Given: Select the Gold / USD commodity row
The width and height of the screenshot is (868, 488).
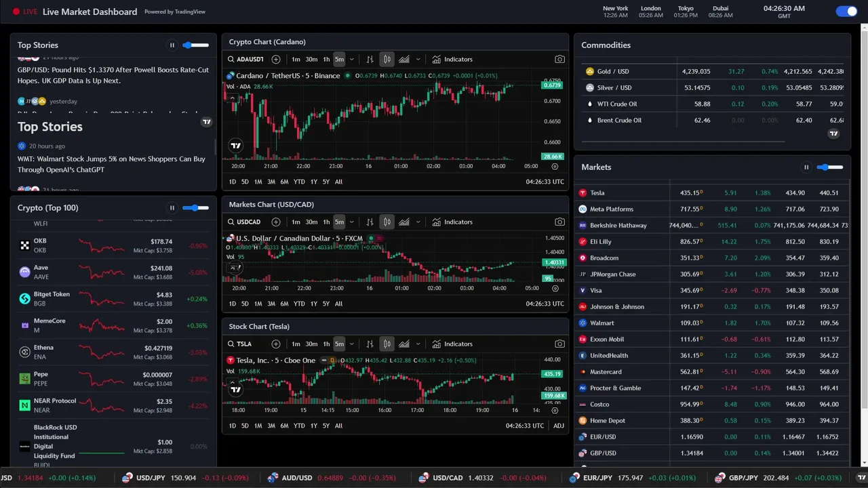Looking at the screenshot, I should coord(712,71).
